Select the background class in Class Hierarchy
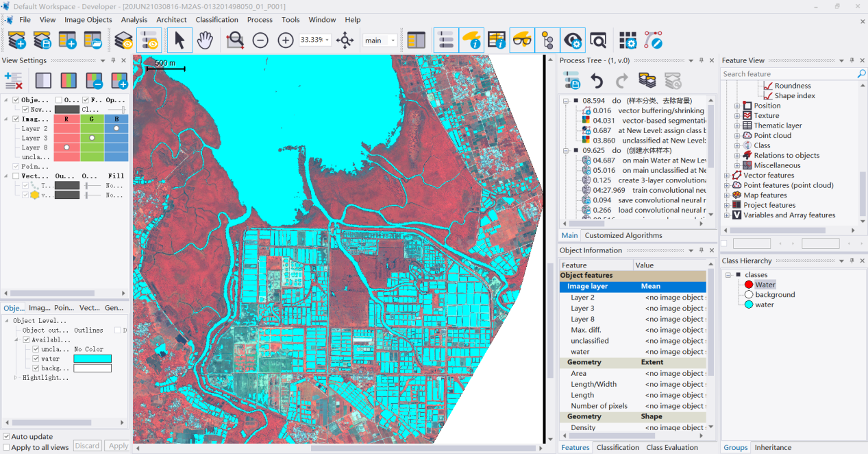The height and width of the screenshot is (454, 868). click(769, 295)
